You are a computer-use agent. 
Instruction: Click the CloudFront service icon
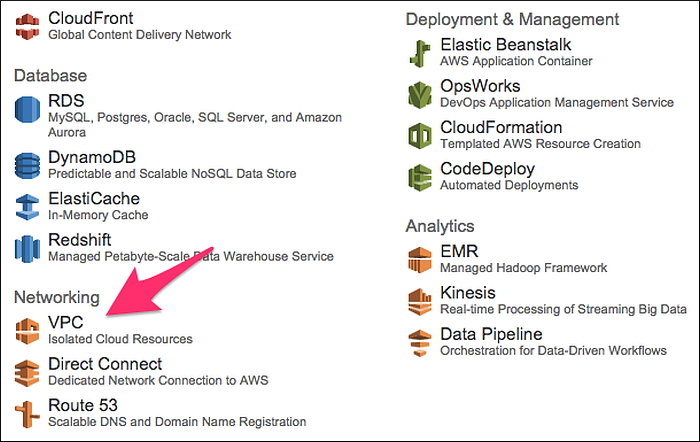tap(27, 26)
